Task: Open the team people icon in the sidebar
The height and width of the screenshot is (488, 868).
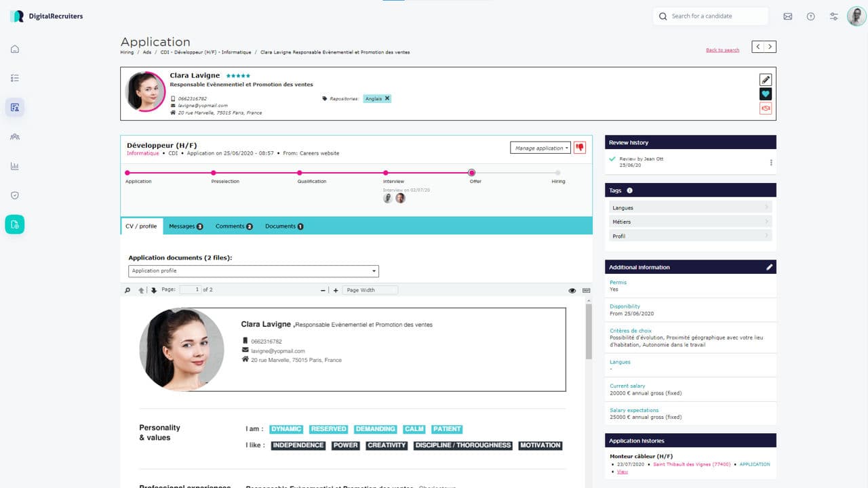Action: coord(15,136)
